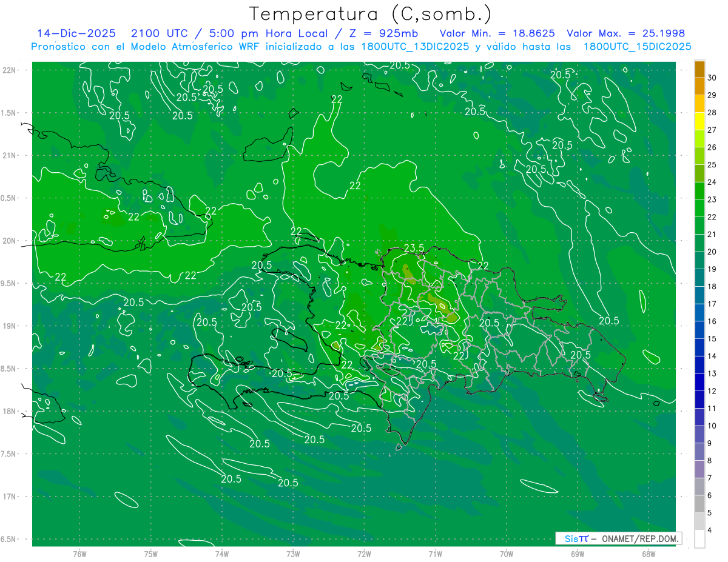728x562 pixels.
Task: Click the ONAMET/REP.DOM. credit label
Action: (x=640, y=538)
